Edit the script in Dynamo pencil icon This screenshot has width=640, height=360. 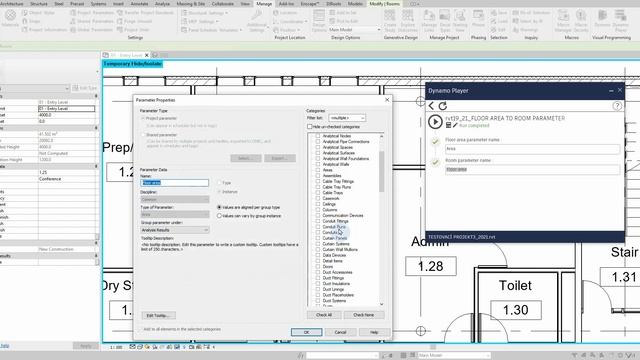click(x=455, y=126)
